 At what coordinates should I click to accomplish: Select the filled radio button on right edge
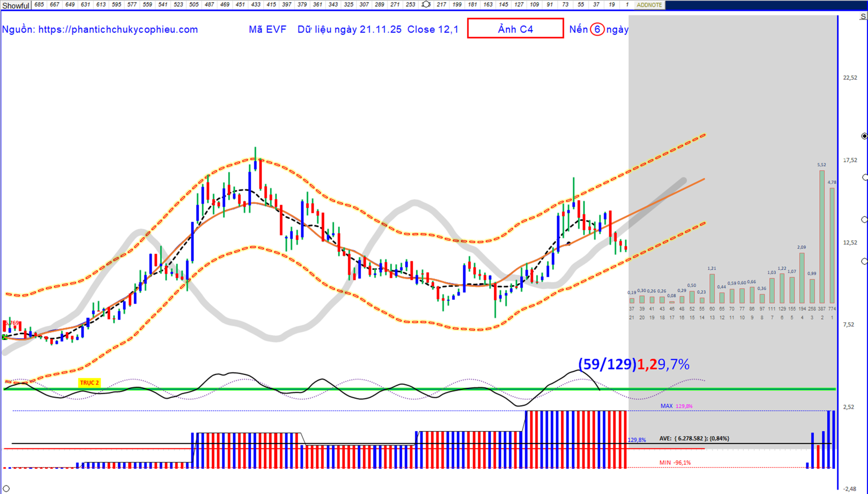pyautogui.click(x=864, y=136)
